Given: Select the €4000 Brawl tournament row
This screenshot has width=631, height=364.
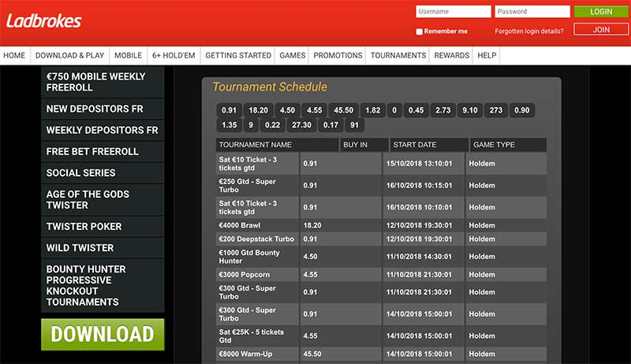Looking at the screenshot, I should (x=381, y=225).
